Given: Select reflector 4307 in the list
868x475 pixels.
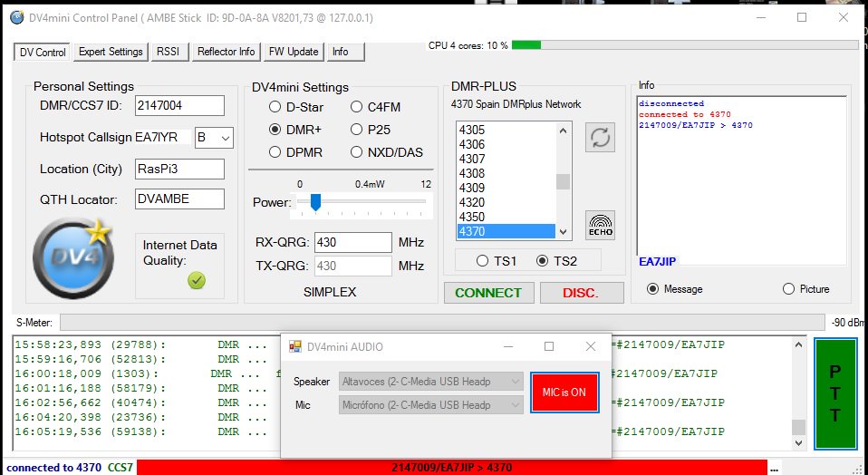Looking at the screenshot, I should pyautogui.click(x=506, y=159).
